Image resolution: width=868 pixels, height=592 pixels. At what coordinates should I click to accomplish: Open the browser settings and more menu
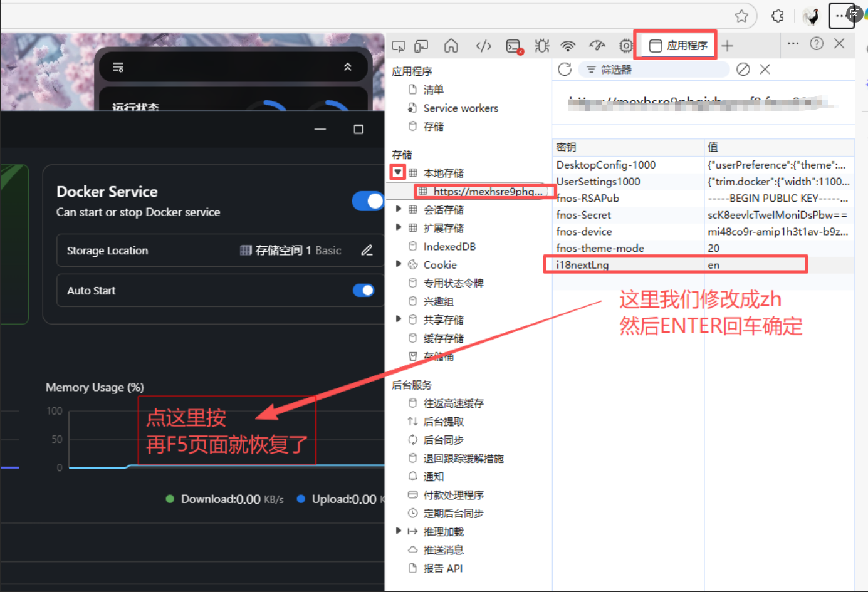click(x=840, y=16)
